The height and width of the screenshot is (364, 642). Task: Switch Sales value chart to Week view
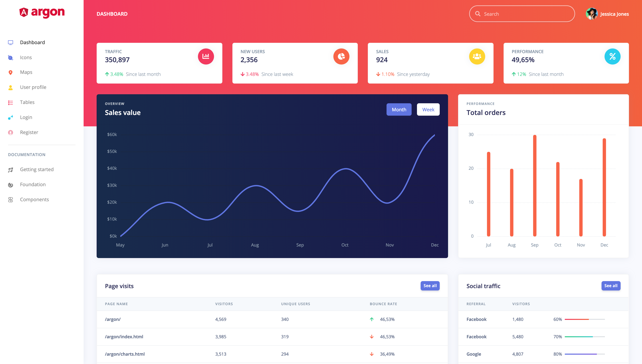pos(428,109)
